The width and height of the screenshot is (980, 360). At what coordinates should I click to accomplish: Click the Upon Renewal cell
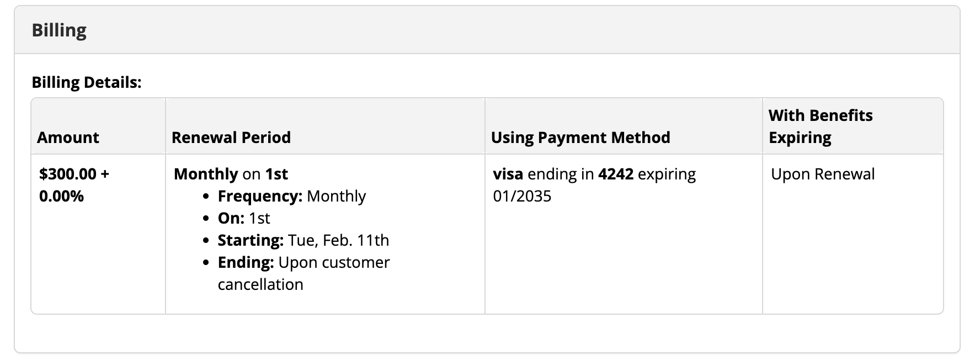(x=823, y=174)
